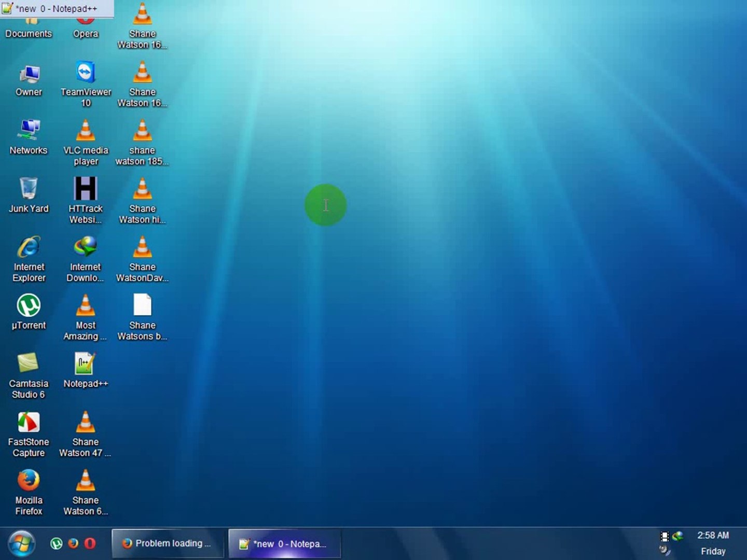The width and height of the screenshot is (747, 560).
Task: Open Internet Explorer desktop icon
Action: pyautogui.click(x=29, y=259)
